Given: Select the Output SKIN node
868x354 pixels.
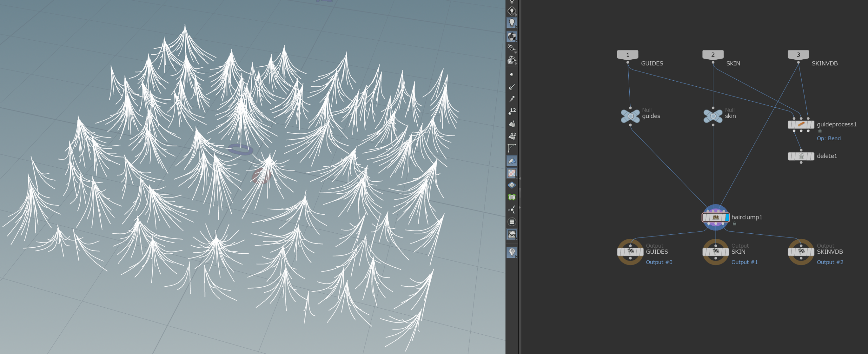Looking at the screenshot, I should (715, 252).
